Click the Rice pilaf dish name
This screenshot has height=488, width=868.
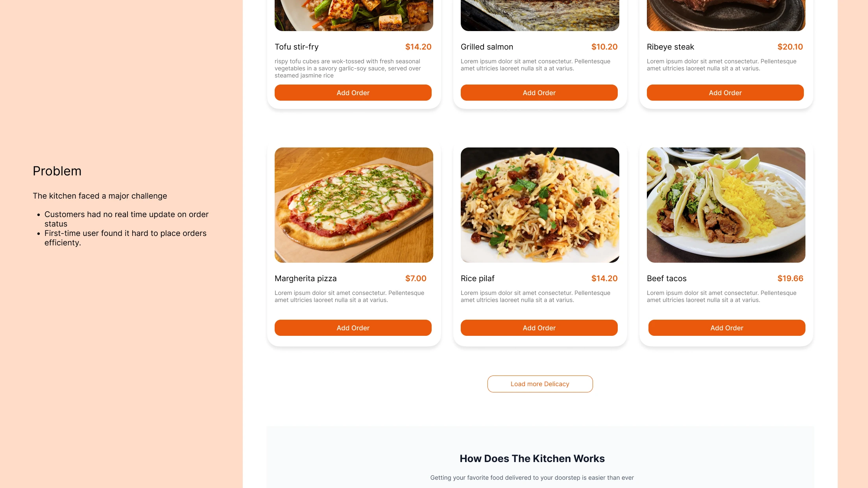[x=478, y=278]
